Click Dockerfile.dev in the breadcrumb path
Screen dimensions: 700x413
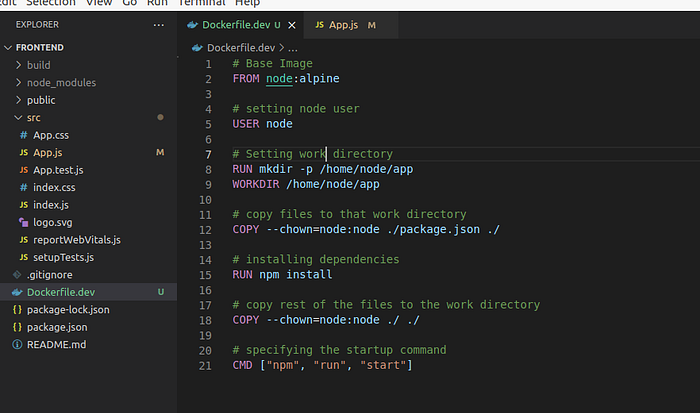(x=241, y=48)
